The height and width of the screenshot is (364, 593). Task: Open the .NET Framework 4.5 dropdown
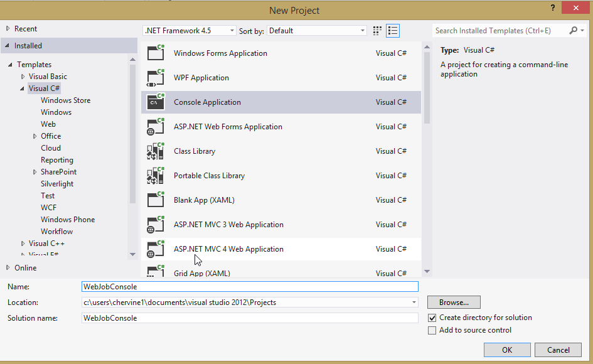click(190, 31)
